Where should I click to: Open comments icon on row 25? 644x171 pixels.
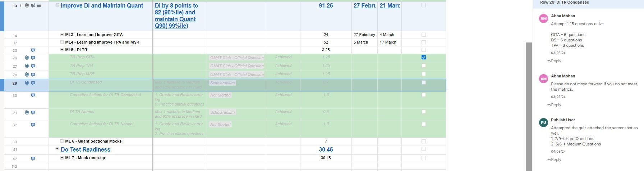coord(33,50)
